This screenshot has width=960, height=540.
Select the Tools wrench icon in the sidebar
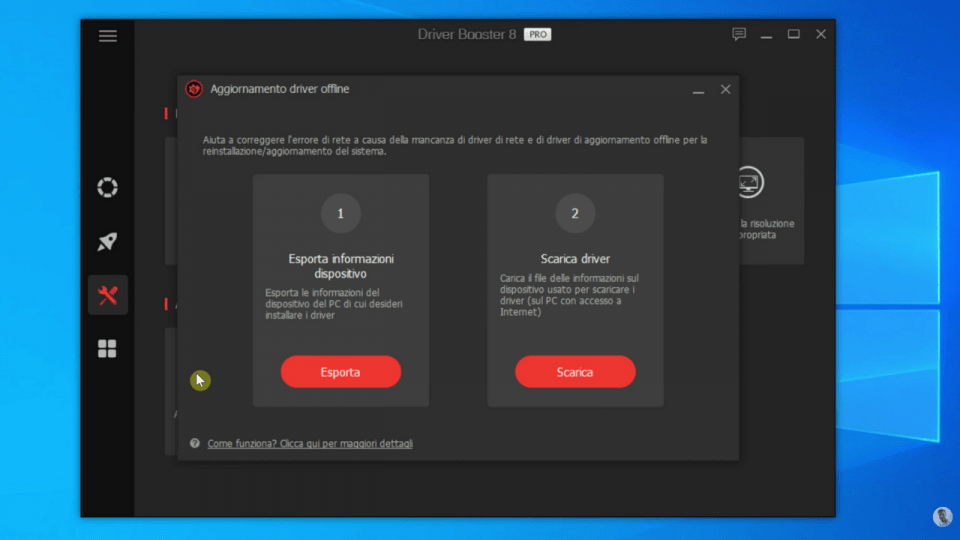pyautogui.click(x=108, y=295)
